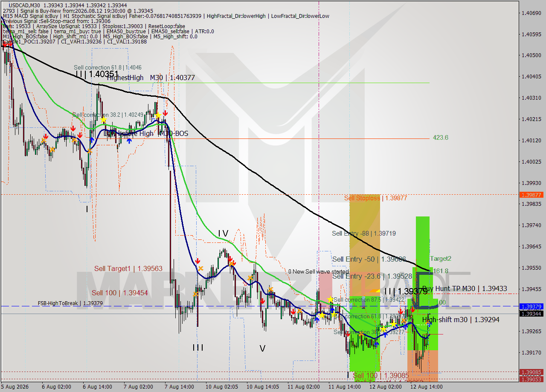Select the wave 'I V' label
The height and width of the screenshot is (392, 546).
point(223,233)
